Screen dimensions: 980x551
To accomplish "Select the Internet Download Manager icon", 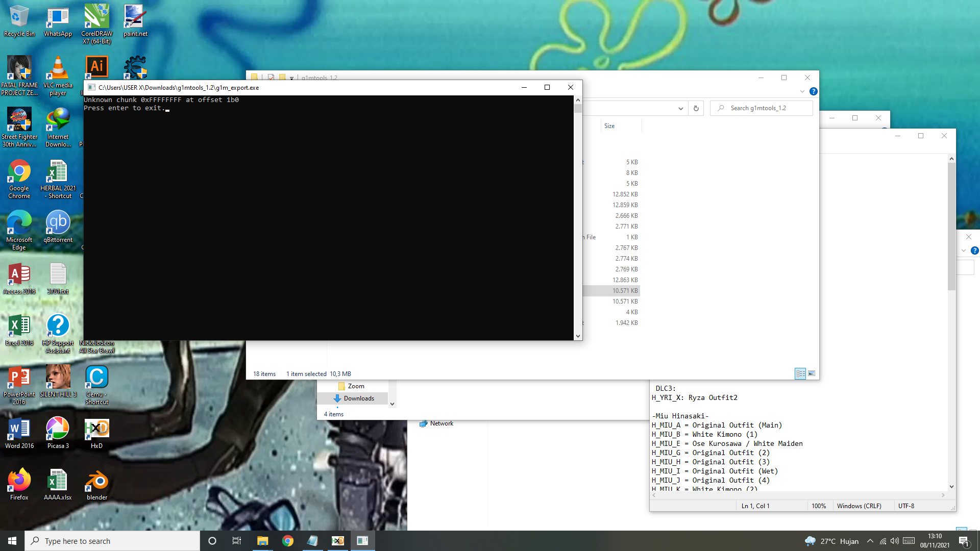I will pyautogui.click(x=58, y=127).
